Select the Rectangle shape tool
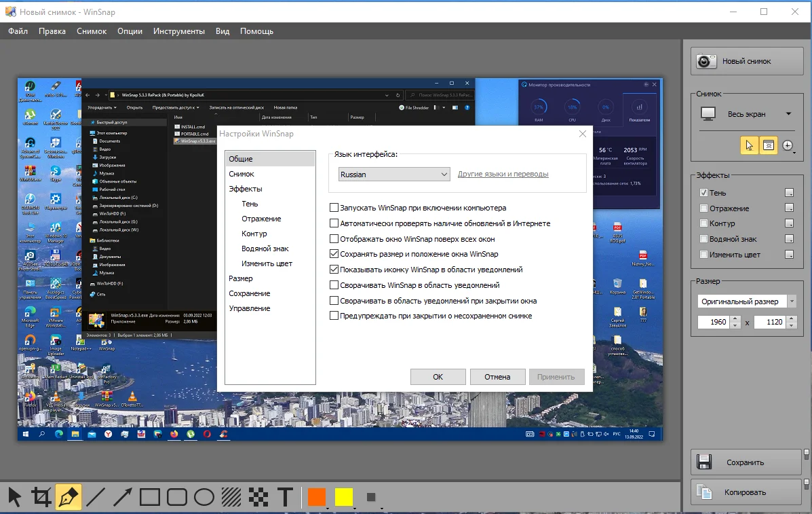Screen dimensions: 812x514 [150, 498]
